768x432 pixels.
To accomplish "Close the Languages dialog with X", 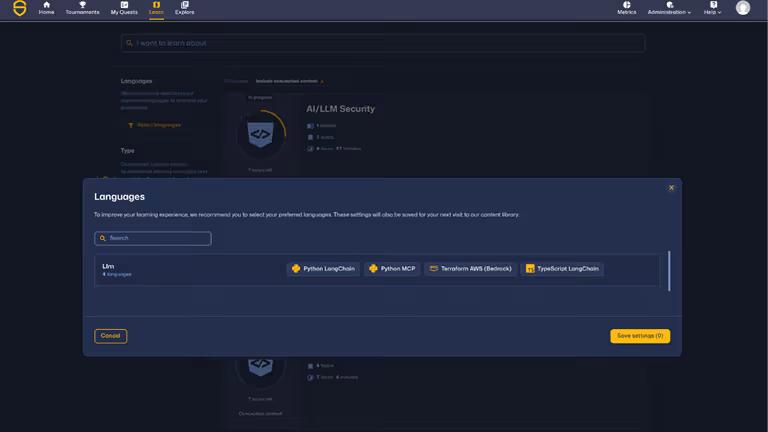I will [672, 188].
